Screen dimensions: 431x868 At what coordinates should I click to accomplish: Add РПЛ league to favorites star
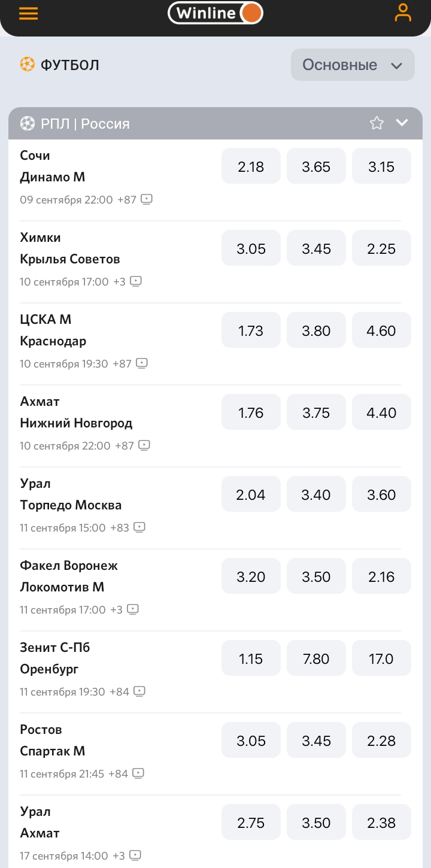(x=377, y=123)
